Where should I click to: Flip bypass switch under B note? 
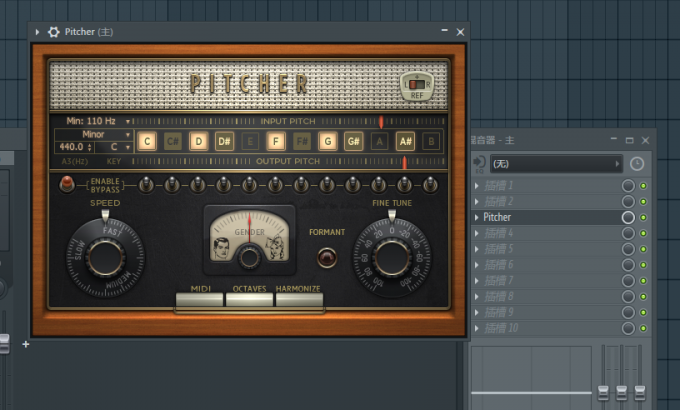coord(430,185)
